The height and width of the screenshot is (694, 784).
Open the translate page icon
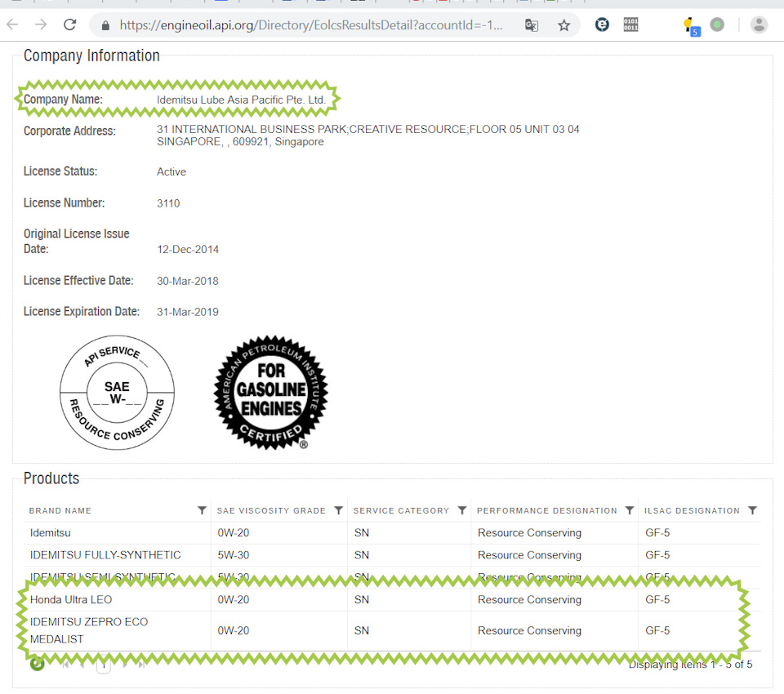[x=532, y=25]
